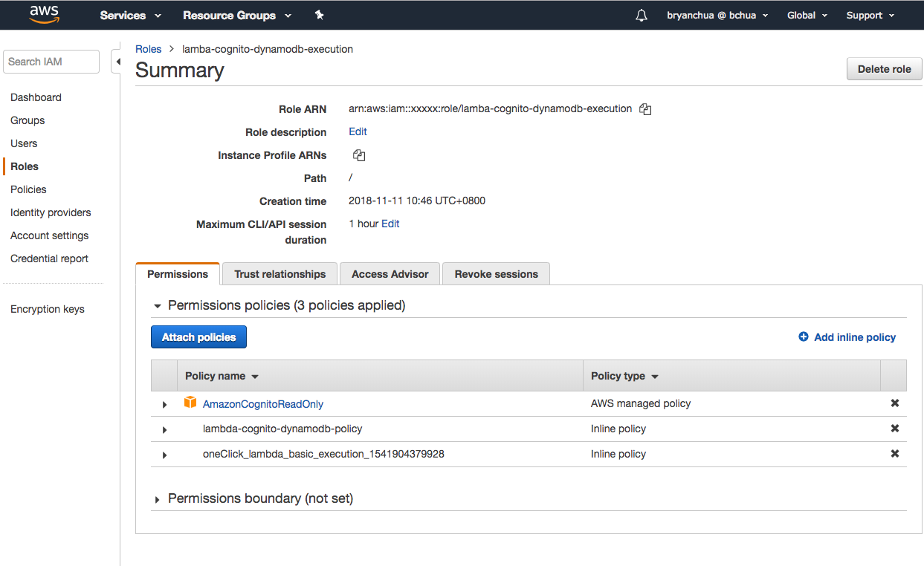Switch to the Trust relationships tab
The image size is (924, 566).
pyautogui.click(x=280, y=274)
